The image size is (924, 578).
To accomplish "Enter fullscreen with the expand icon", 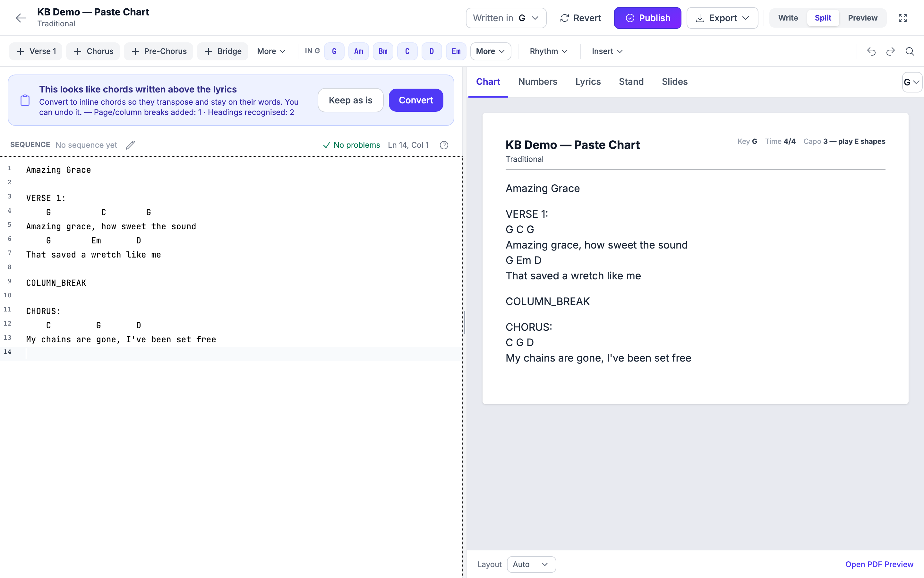I will [x=903, y=18].
